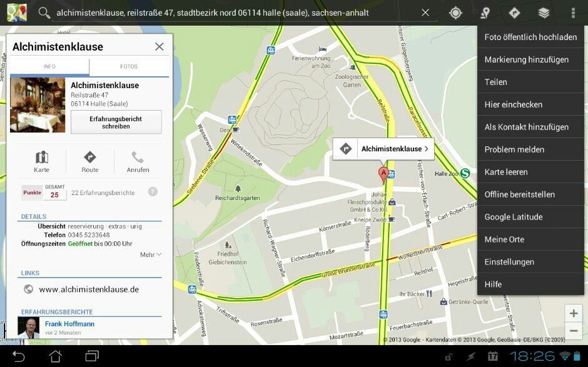Open Hilfe in the menu
588x367 pixels.
click(530, 284)
